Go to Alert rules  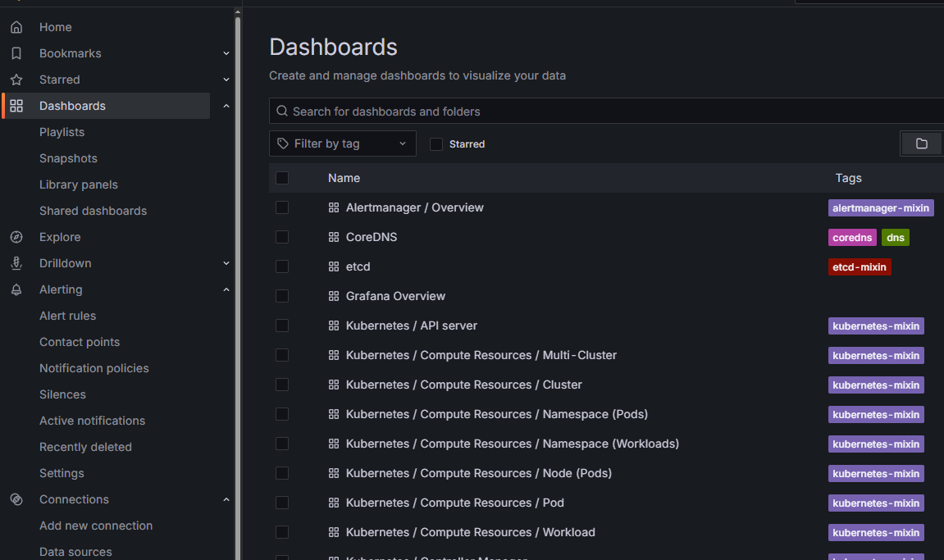point(68,316)
